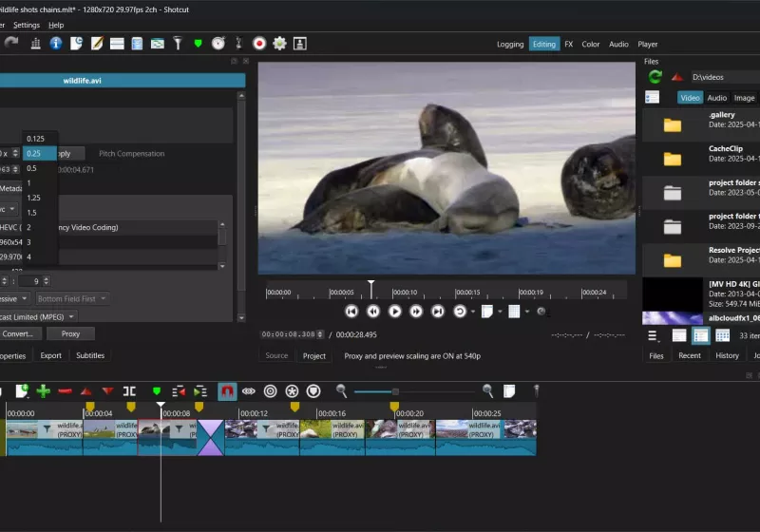The width and height of the screenshot is (760, 532).
Task: Click the Redo arrow in the main toolbar
Action: coord(11,43)
